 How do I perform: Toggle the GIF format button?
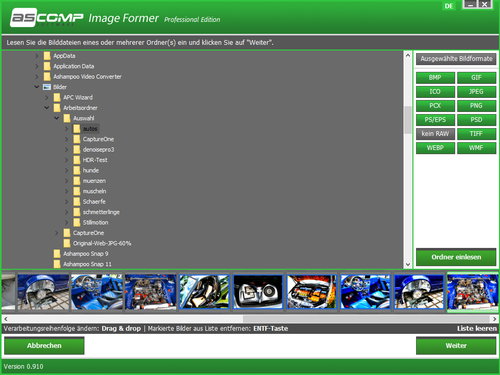click(476, 78)
